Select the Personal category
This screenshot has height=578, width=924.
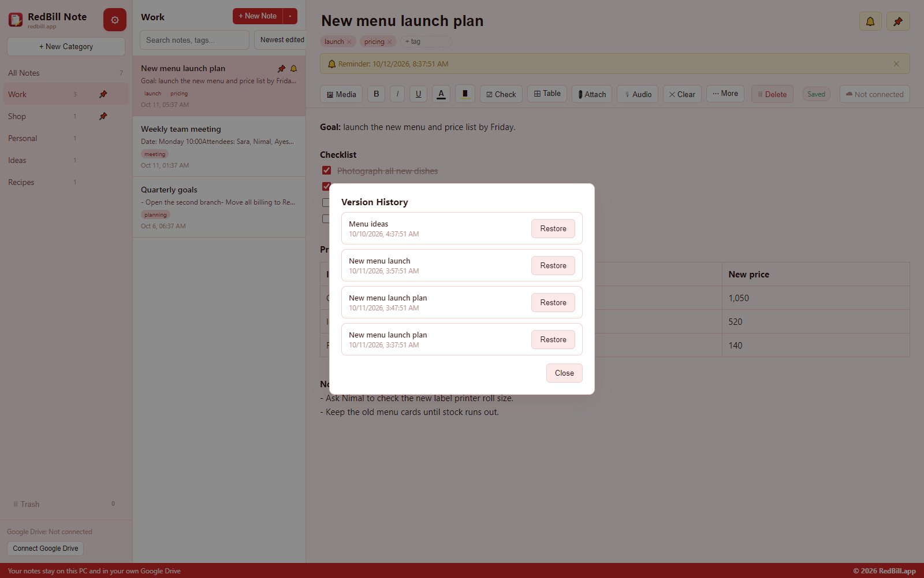66,138
